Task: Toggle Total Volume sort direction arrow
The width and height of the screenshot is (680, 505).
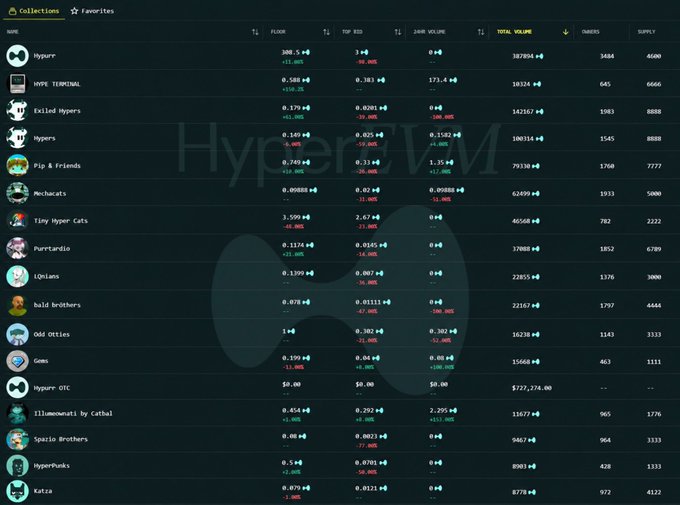Action: click(x=566, y=32)
